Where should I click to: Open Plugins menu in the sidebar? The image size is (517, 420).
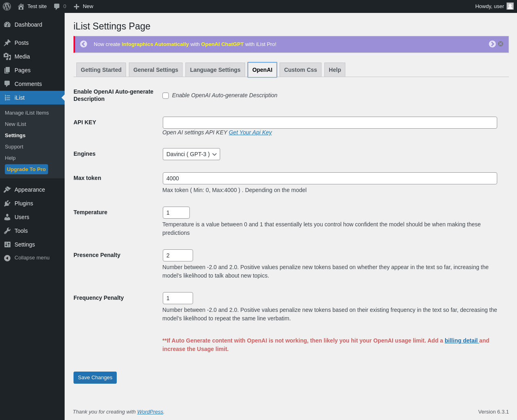(x=32, y=203)
